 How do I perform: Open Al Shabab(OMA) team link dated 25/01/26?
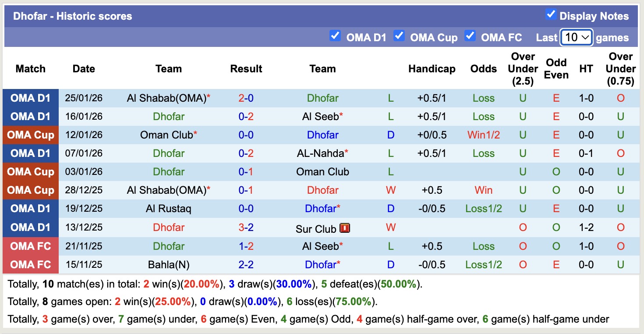tap(166, 98)
